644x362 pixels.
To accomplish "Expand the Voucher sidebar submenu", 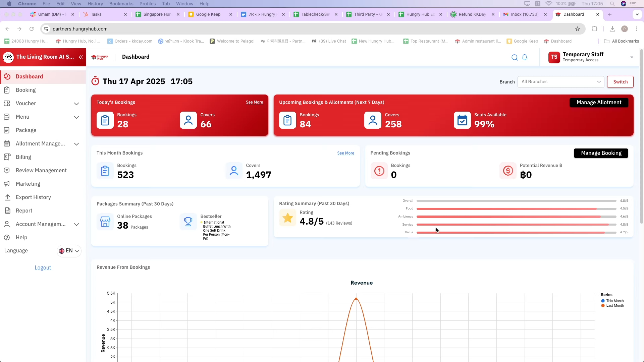I will click(x=76, y=104).
